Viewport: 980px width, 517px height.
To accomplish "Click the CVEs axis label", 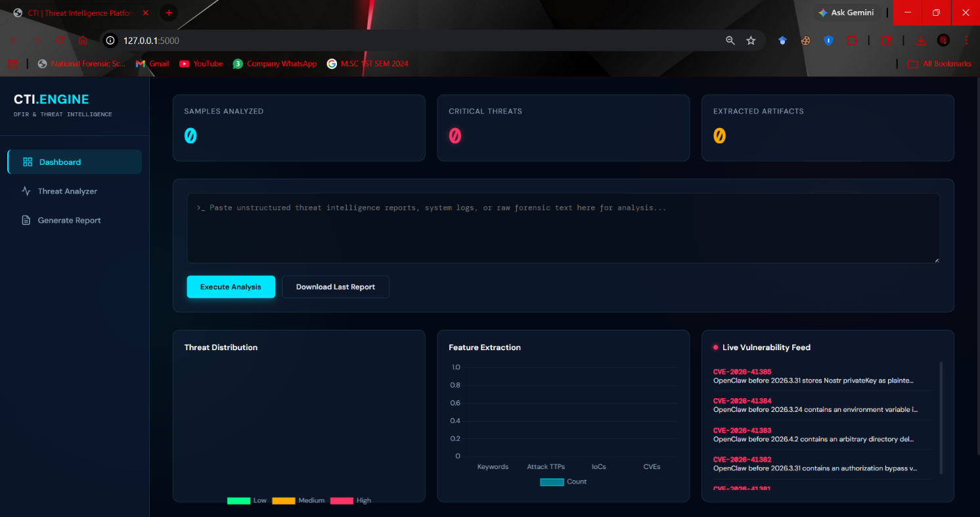I will (x=652, y=466).
